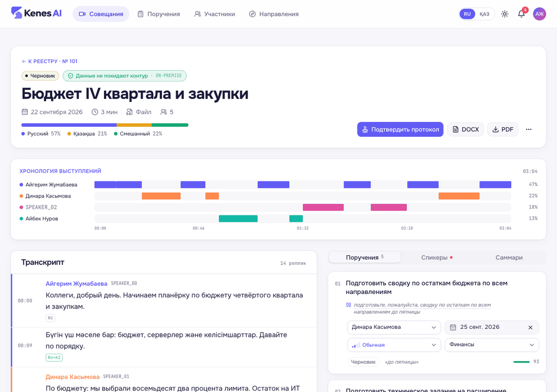Clear the 25 сент. 2026 due date
Viewport: 557px width, 392px height.
(530, 327)
